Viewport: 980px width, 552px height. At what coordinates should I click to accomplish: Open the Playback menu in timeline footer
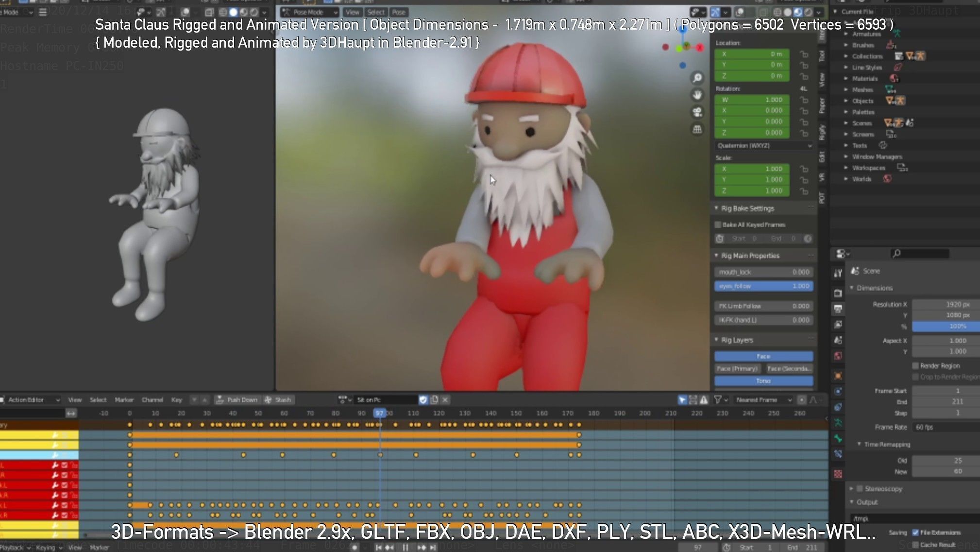(15, 547)
